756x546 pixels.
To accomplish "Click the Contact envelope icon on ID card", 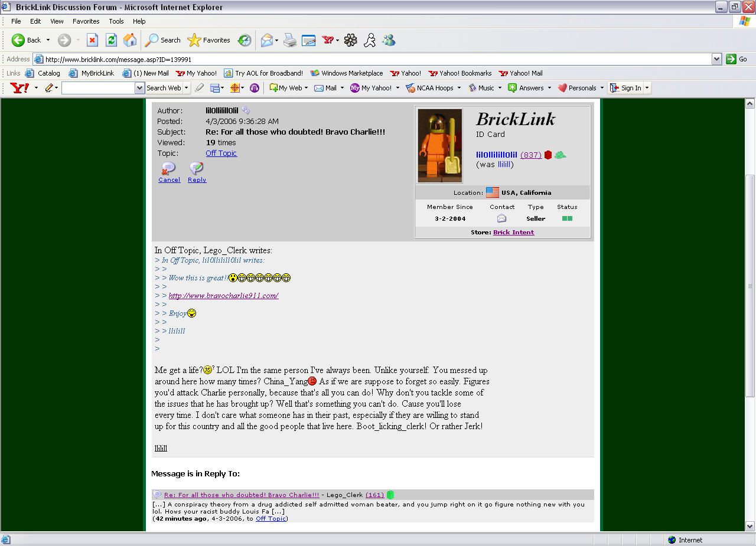I will (x=501, y=218).
